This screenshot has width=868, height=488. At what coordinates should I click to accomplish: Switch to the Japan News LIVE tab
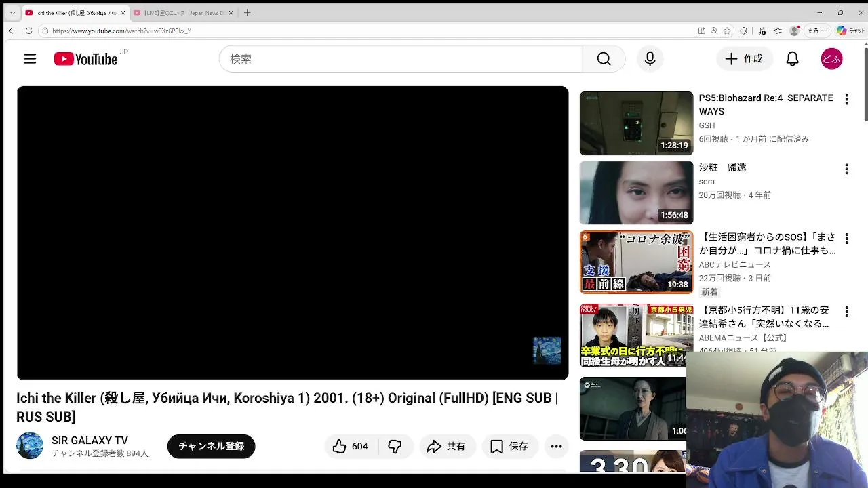pyautogui.click(x=183, y=12)
